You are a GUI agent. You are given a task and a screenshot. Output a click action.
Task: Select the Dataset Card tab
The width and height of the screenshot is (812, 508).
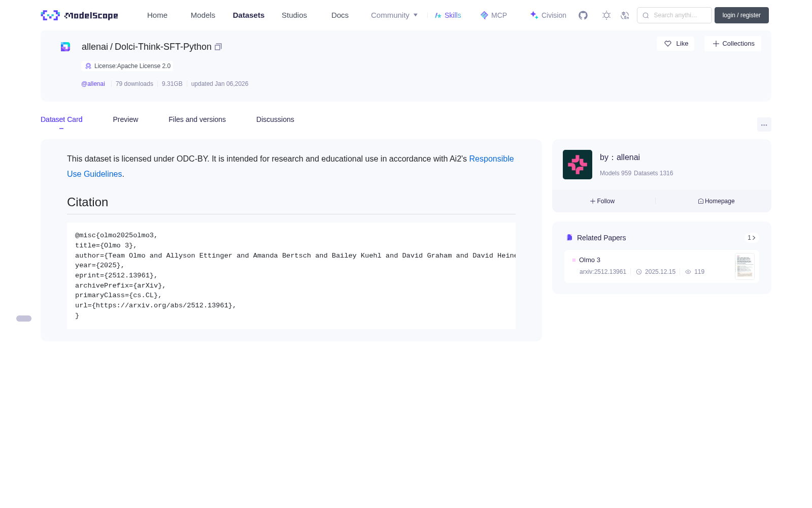61,119
